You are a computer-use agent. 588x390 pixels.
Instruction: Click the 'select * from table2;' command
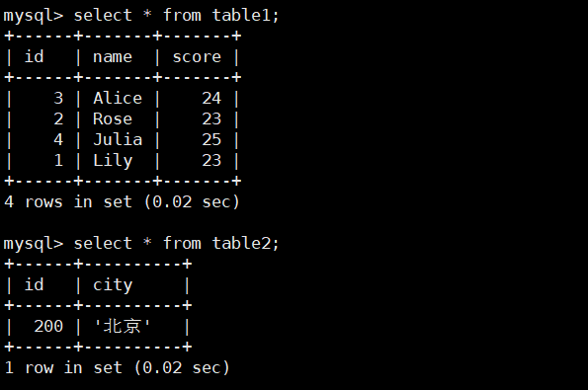click(176, 244)
